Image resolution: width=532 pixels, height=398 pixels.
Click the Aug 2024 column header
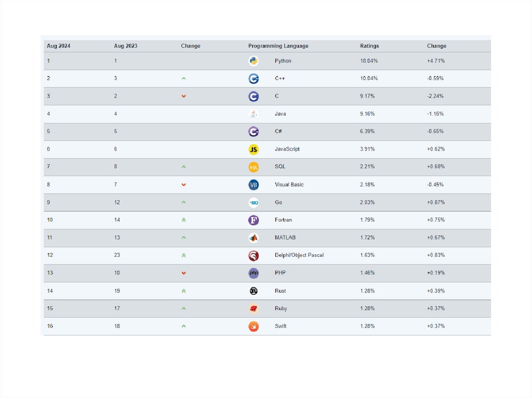(x=58, y=46)
